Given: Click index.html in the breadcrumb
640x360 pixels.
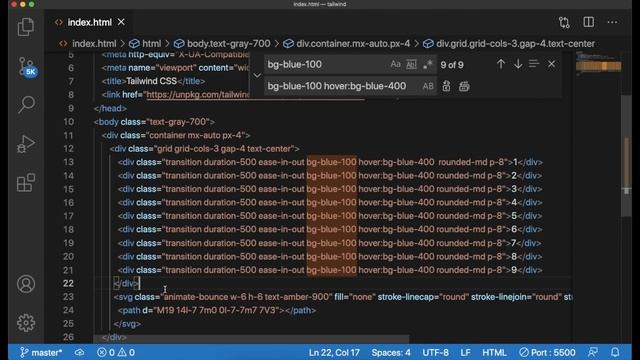Looking at the screenshot, I should pos(94,44).
